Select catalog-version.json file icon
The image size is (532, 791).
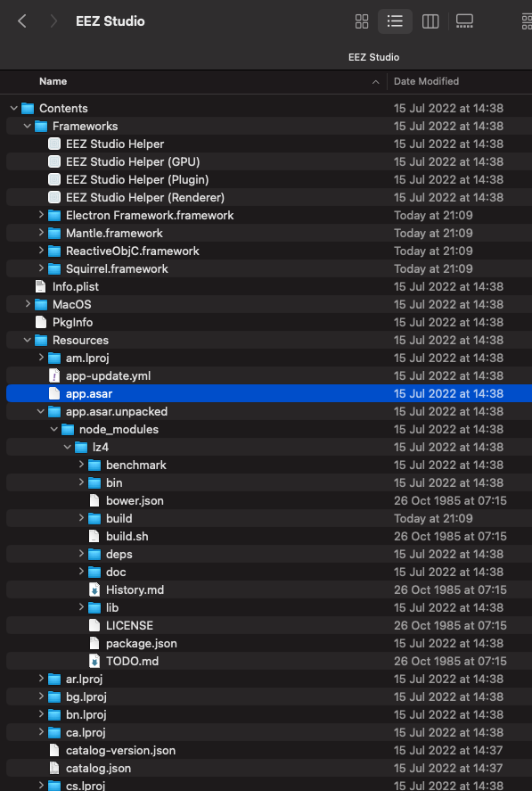(54, 750)
